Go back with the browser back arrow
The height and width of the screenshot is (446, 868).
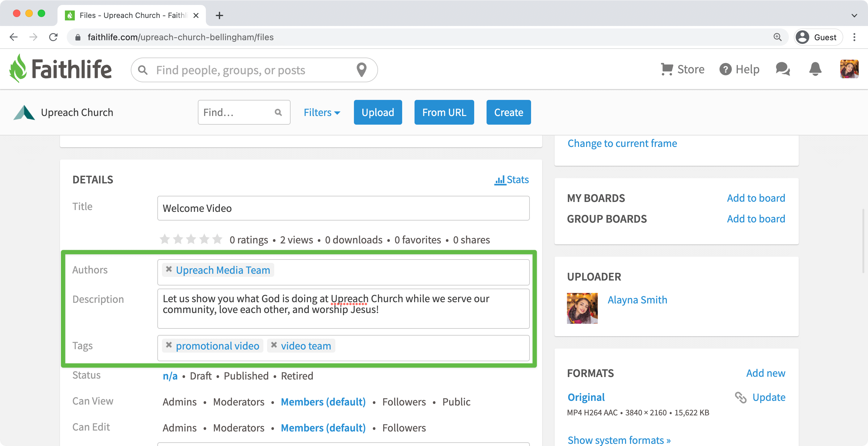(x=14, y=37)
